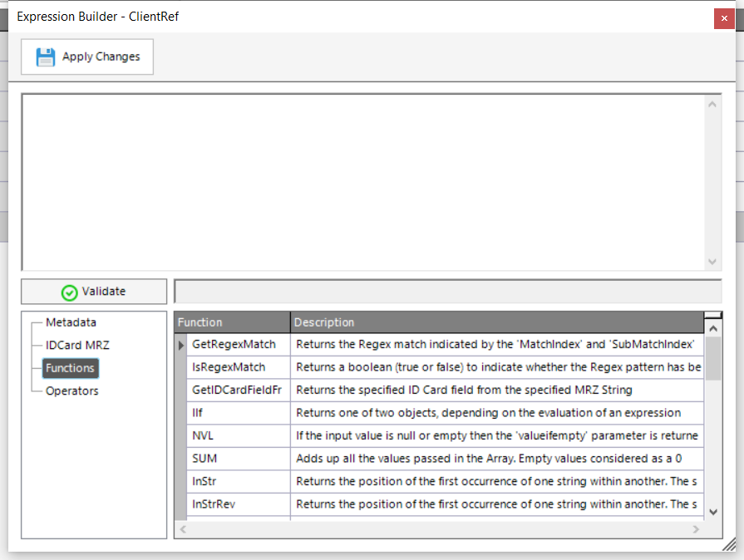Select the IsRegexMatch function
The image size is (744, 560).
[232, 367]
